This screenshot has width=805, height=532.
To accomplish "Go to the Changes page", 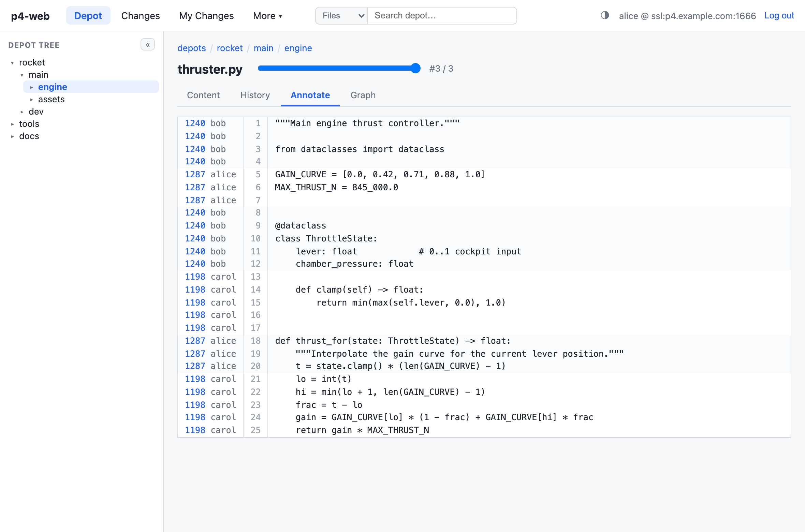I will coord(141,16).
